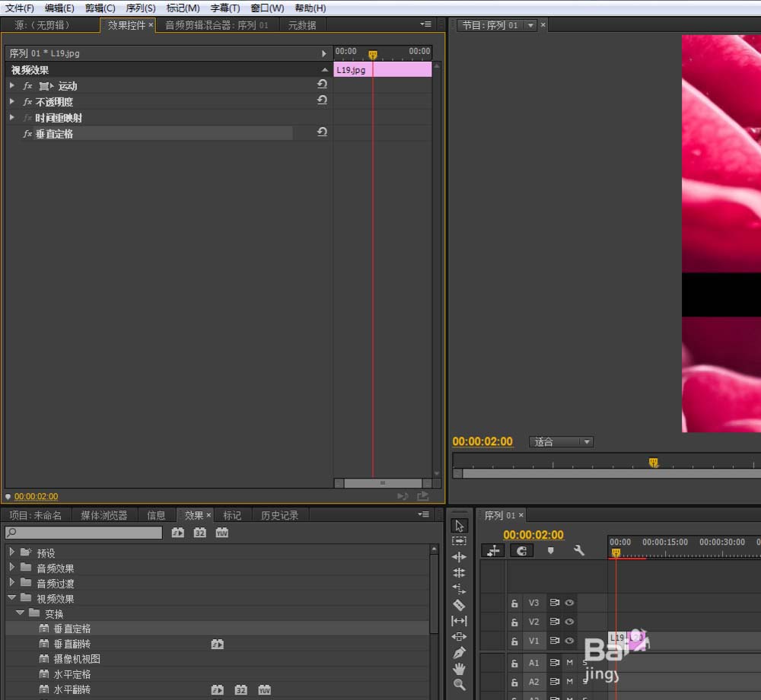Toggle lock on track A1
This screenshot has height=700, width=761.
[514, 663]
